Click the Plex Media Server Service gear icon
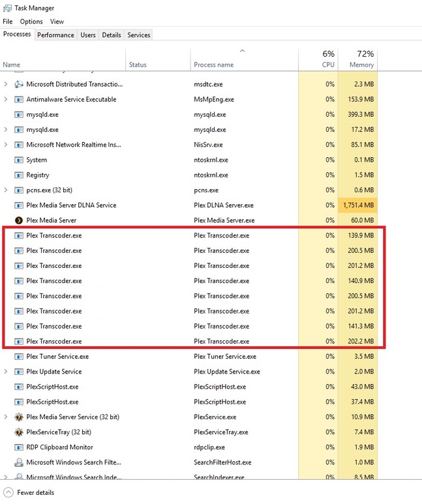422x504 pixels. pos(19,417)
